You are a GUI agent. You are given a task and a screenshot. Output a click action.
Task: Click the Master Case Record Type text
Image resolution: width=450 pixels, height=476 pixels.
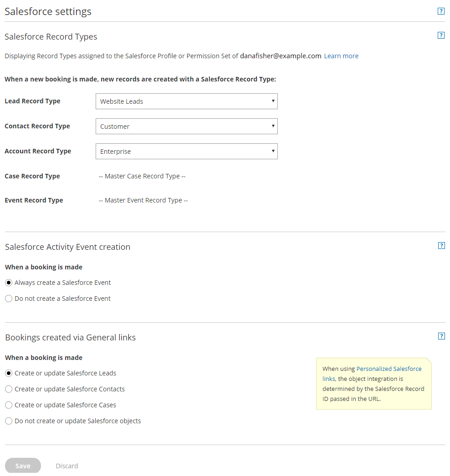tap(142, 176)
